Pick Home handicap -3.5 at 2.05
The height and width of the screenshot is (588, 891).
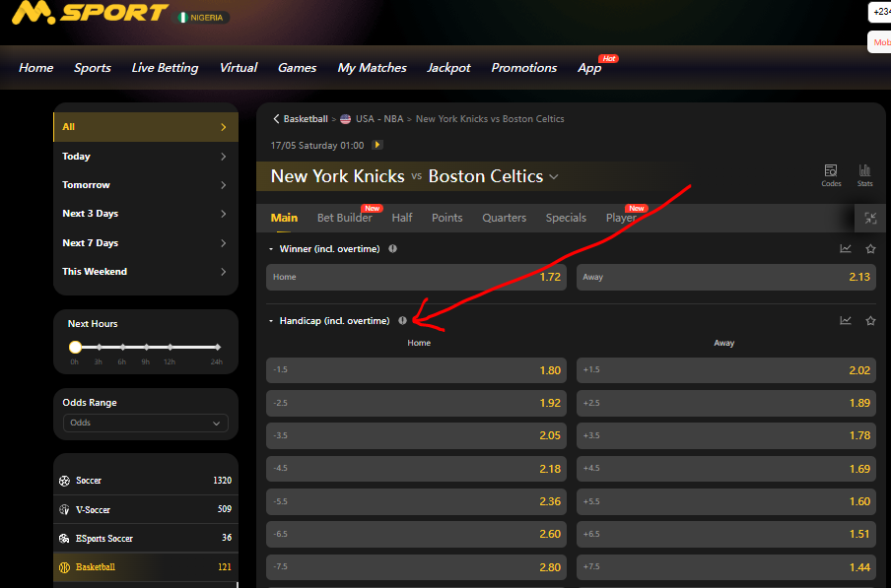416,435
